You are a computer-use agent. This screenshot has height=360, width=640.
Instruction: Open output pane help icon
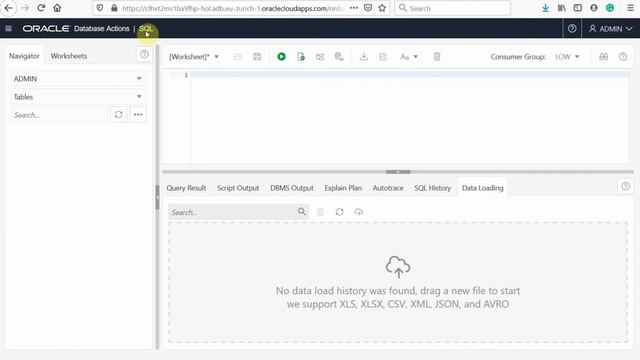625,187
